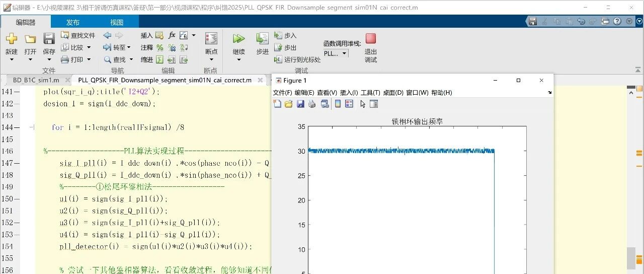Click open file icon in Figure 1 toolbar

(289, 104)
